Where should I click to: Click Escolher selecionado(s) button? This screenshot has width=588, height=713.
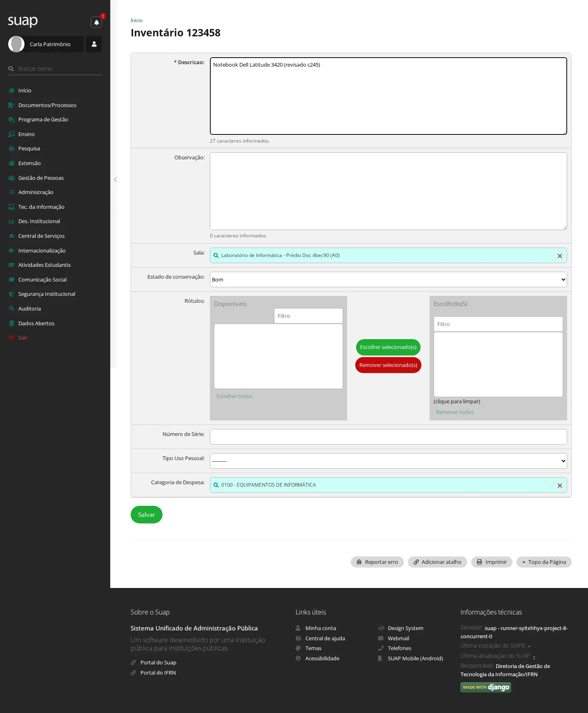click(x=388, y=347)
